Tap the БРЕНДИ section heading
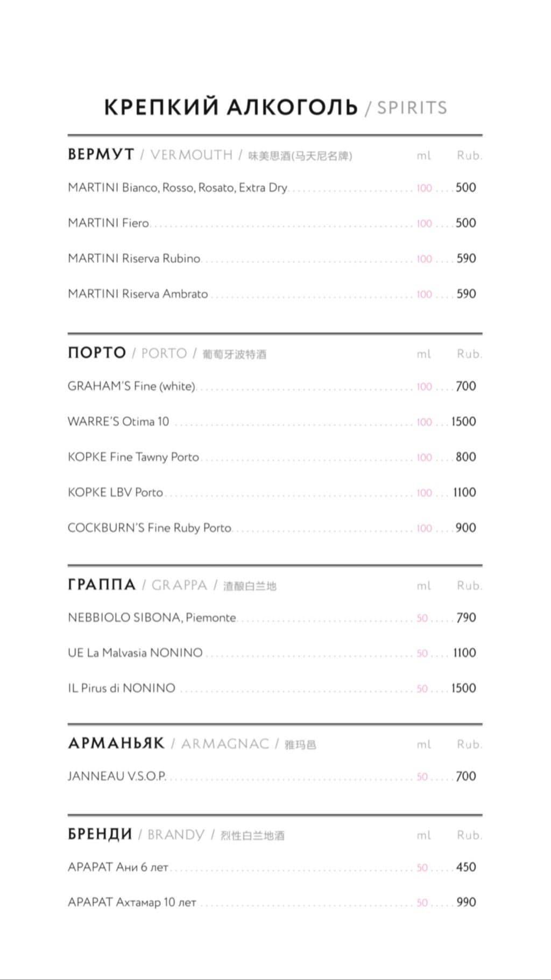The height and width of the screenshot is (980, 551). 100,835
